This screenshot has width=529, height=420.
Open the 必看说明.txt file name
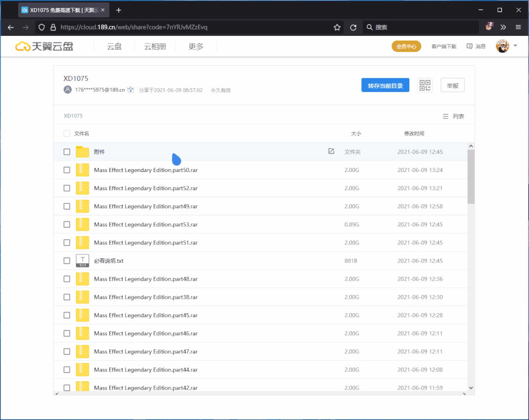(x=109, y=261)
